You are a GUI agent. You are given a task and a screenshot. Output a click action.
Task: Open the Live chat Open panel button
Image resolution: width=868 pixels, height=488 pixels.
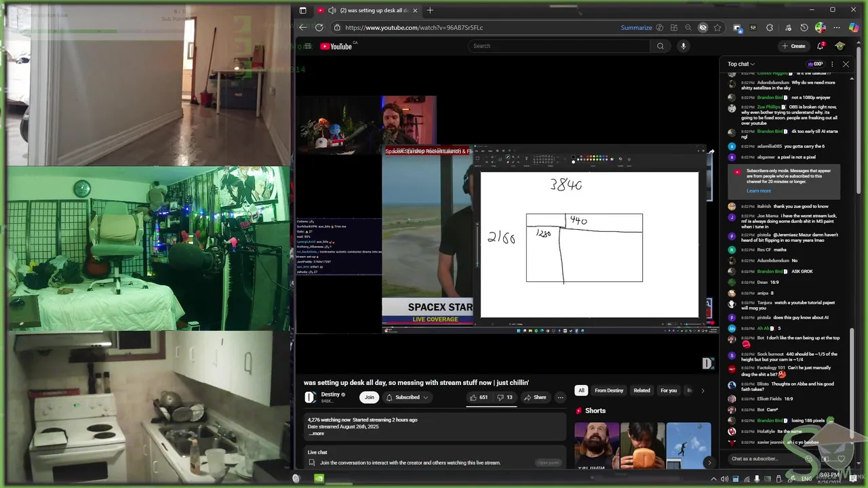(x=549, y=463)
